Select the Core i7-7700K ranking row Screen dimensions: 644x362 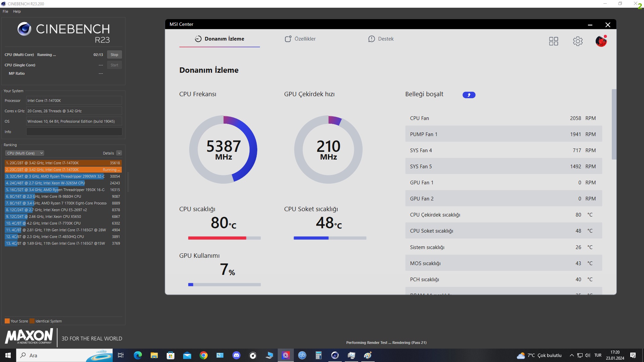pyautogui.click(x=63, y=223)
